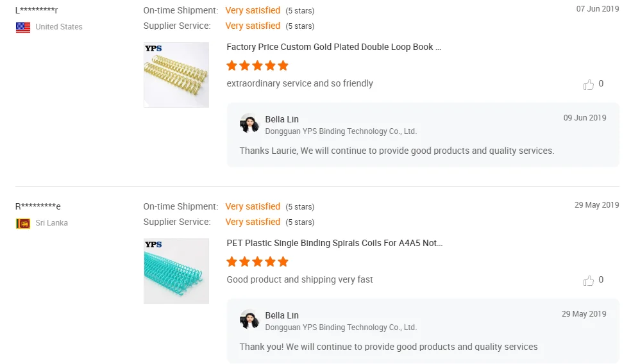
Task: Click five-star rating of PET spirals review
Action: [257, 261]
